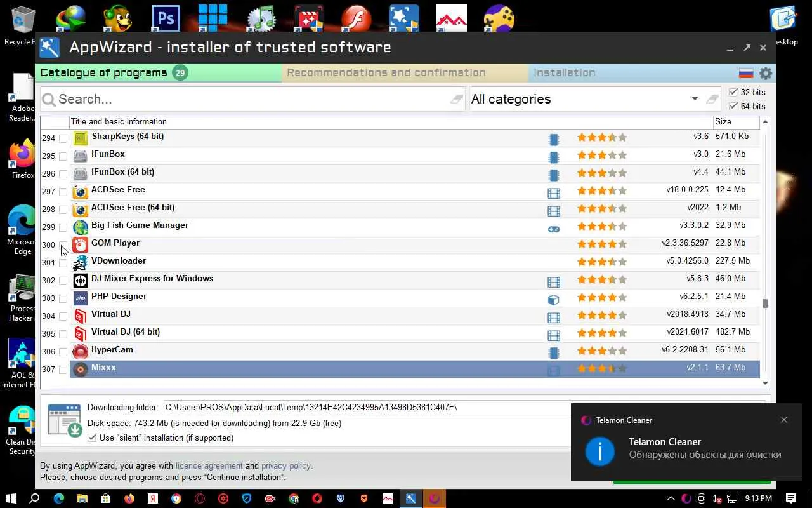The height and width of the screenshot is (508, 812).
Task: Uncheck Use "silent" installation option
Action: pos(93,438)
